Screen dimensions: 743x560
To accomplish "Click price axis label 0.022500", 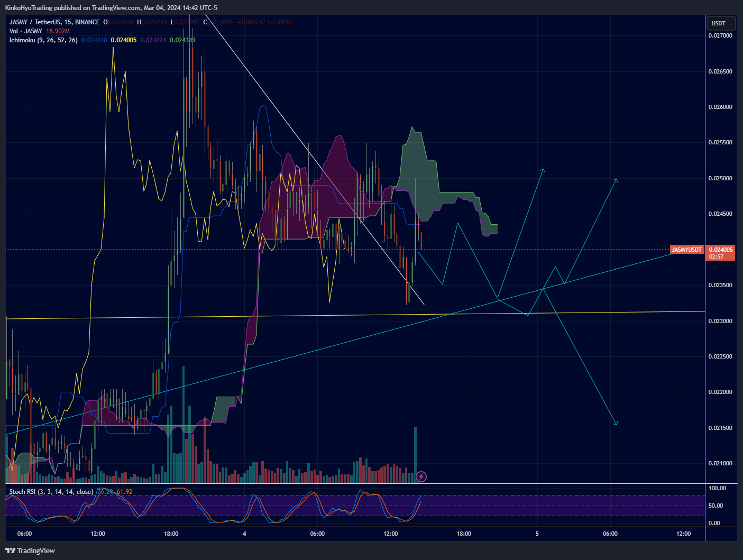I will coord(720,356).
